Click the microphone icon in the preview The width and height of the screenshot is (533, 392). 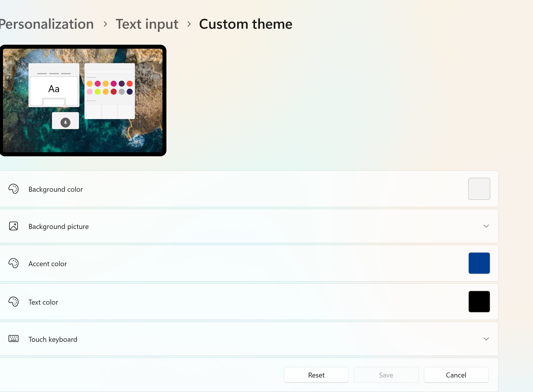coord(65,122)
